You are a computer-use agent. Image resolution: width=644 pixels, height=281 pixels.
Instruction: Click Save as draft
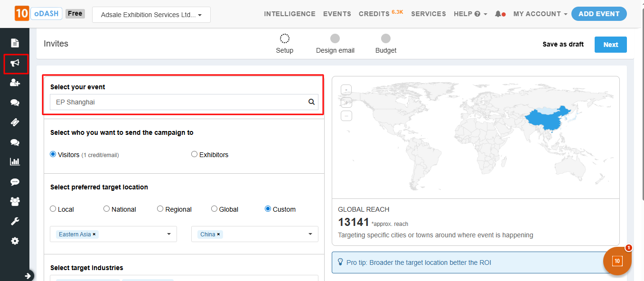563,44
